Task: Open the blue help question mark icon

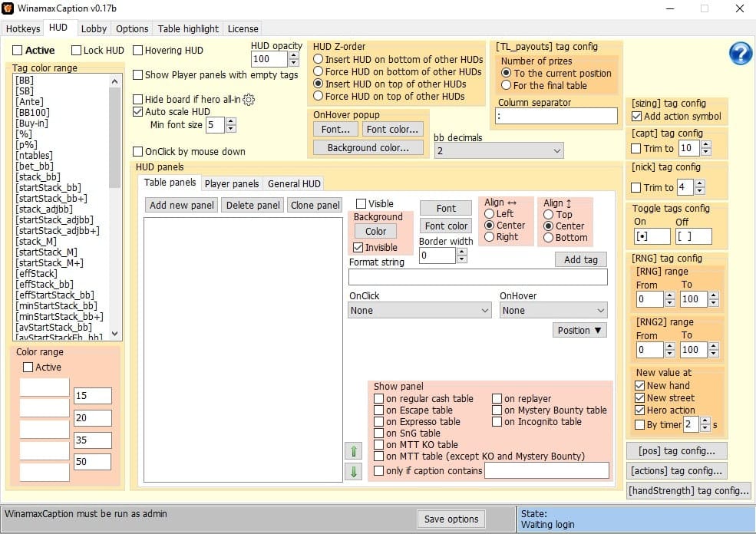Action: pyautogui.click(x=740, y=53)
